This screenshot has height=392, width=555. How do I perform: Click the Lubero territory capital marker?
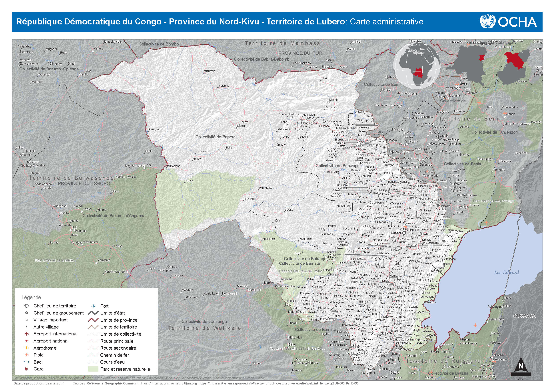[404, 233]
